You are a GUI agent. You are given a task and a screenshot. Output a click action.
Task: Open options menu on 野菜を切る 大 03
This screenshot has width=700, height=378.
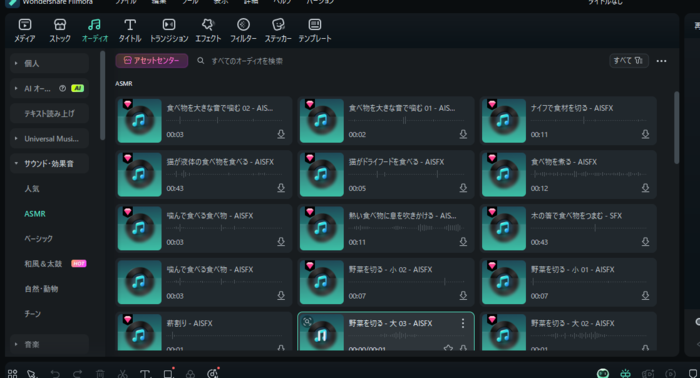(463, 323)
